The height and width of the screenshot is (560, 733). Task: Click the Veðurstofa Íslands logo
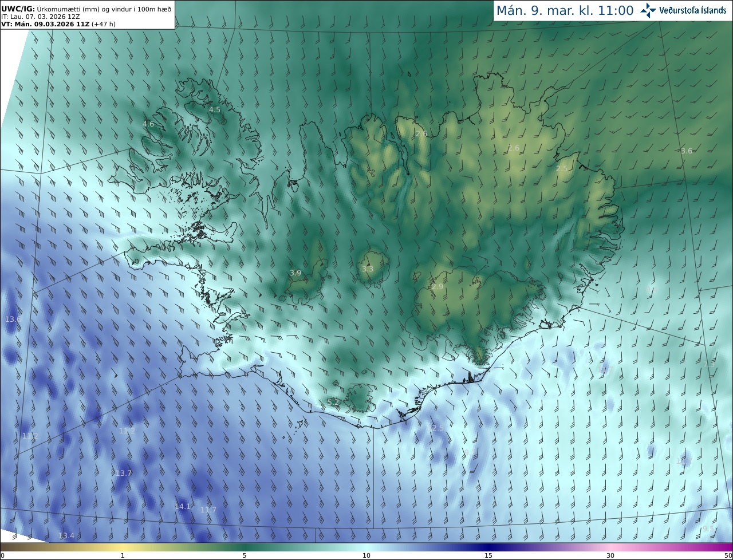(684, 10)
